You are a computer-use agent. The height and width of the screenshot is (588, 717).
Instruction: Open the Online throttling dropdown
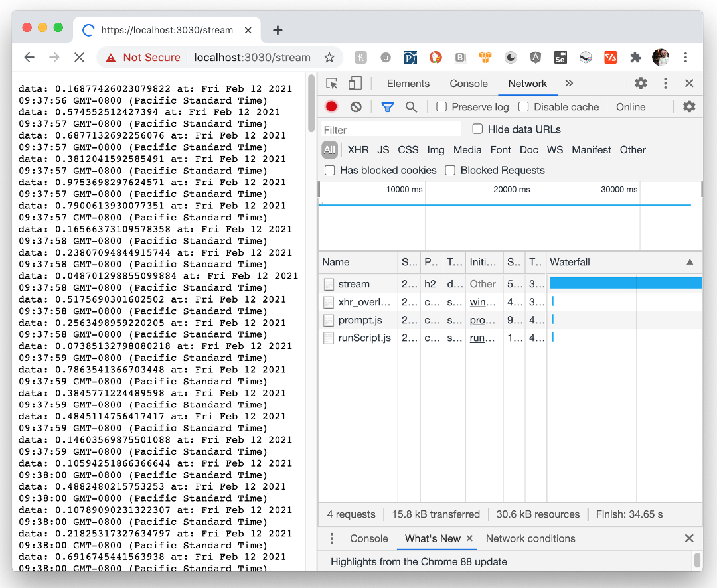(631, 107)
